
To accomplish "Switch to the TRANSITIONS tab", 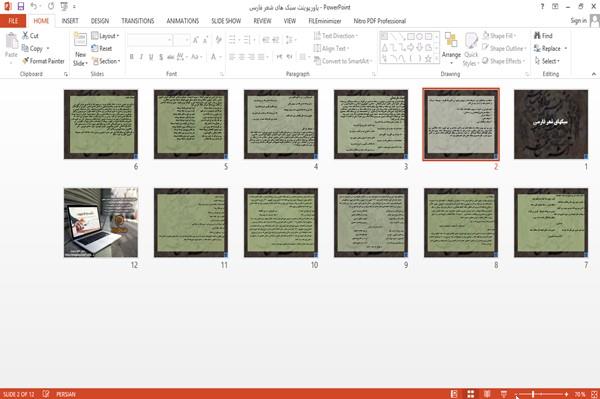I will coord(138,21).
